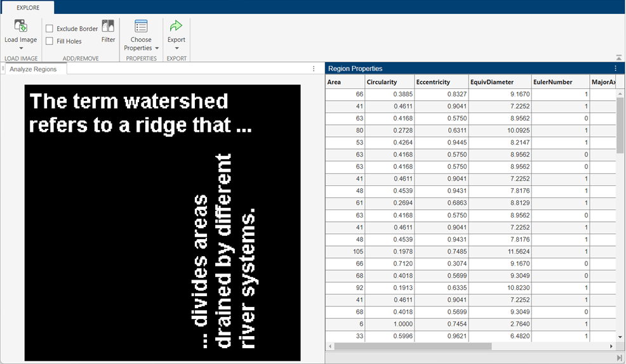Click the table scroll-right arrow
The image size is (626, 364).
coord(611,346)
